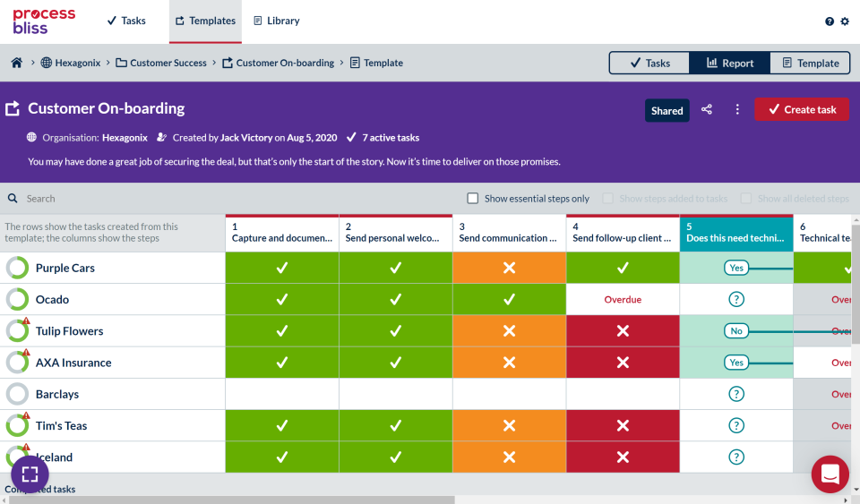Click Tulip Flowers progress ring with warning

[18, 331]
